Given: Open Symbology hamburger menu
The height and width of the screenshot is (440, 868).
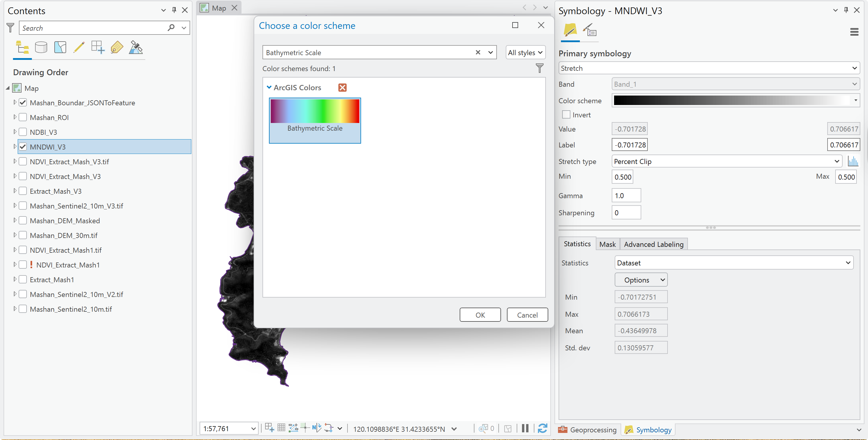Looking at the screenshot, I should tap(854, 32).
